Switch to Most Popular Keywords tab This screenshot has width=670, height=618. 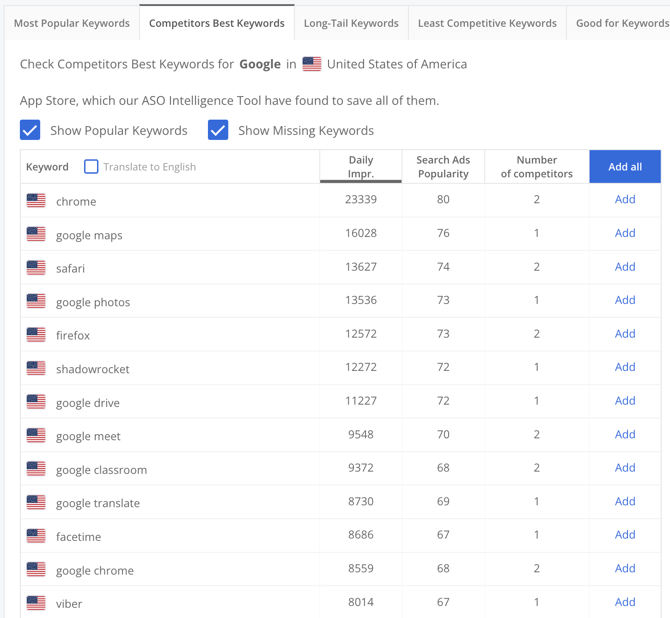[x=72, y=23]
